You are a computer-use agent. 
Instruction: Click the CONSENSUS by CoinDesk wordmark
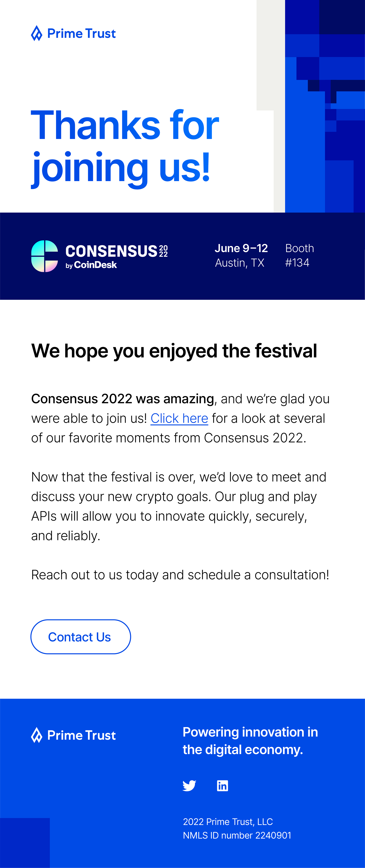tap(117, 256)
